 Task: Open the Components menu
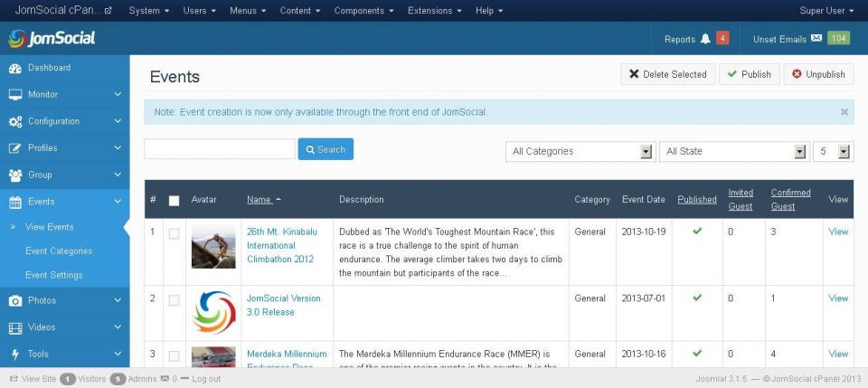pyautogui.click(x=363, y=11)
